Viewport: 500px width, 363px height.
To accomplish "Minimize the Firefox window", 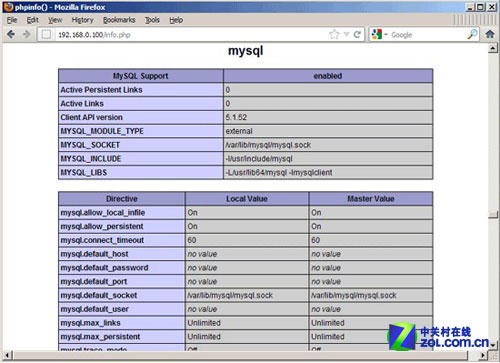I will click(x=470, y=7).
